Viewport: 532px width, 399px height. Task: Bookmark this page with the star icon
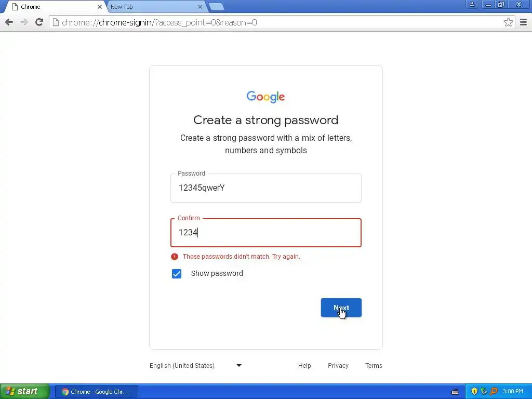(x=508, y=22)
